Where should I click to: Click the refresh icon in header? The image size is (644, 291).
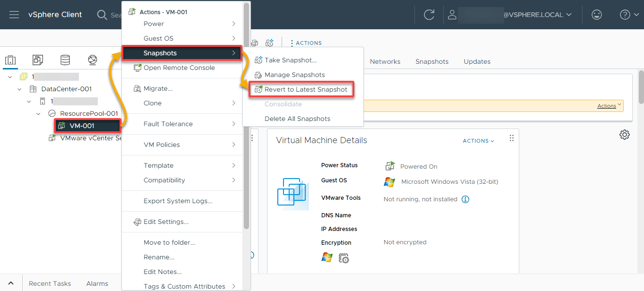[429, 15]
